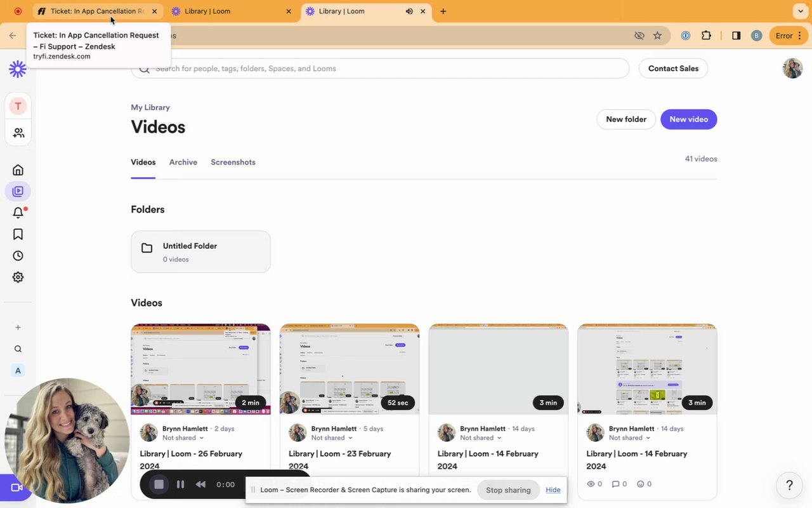Start a recording with New video
This screenshot has height=508, width=812.
[x=689, y=119]
